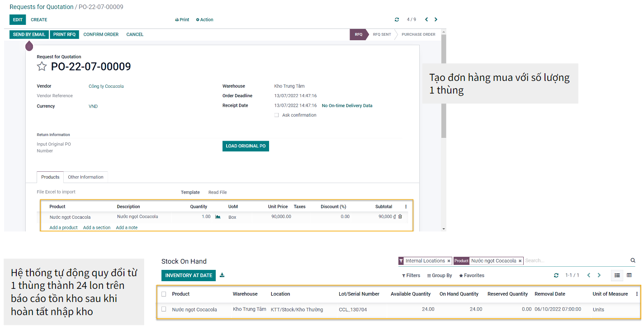Screen dimensions: 644x330
Task: Click the Confirm Order button
Action: pos(101,34)
